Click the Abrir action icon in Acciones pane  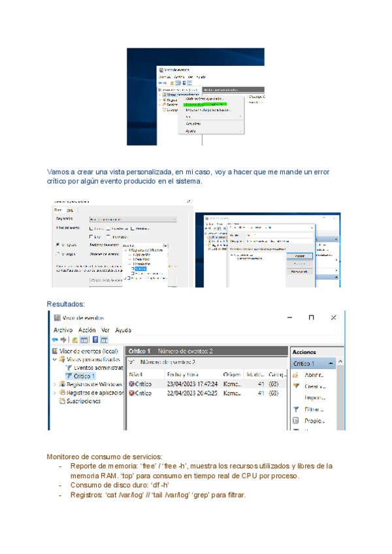point(296,375)
